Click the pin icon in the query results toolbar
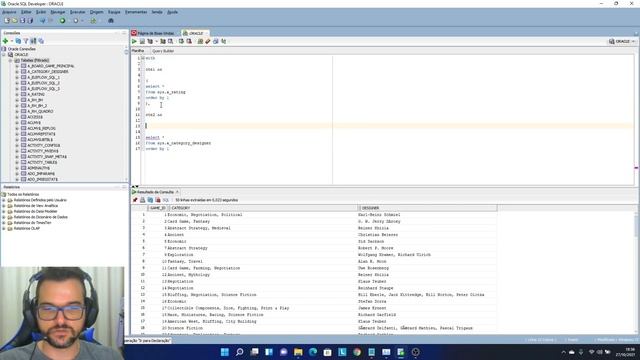This screenshot has width=640, height=360. click(x=135, y=200)
